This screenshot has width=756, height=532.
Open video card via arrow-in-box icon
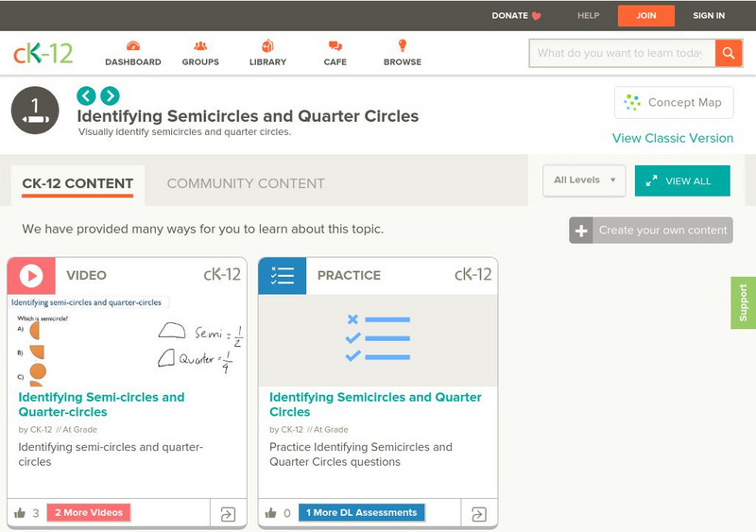(x=228, y=514)
